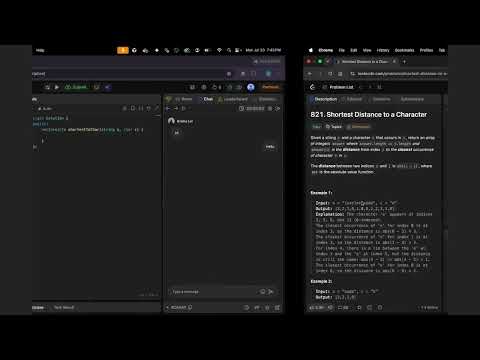Viewport: 480px width, 360px height.
Task: Run the code with the play button
Action: (57, 87)
